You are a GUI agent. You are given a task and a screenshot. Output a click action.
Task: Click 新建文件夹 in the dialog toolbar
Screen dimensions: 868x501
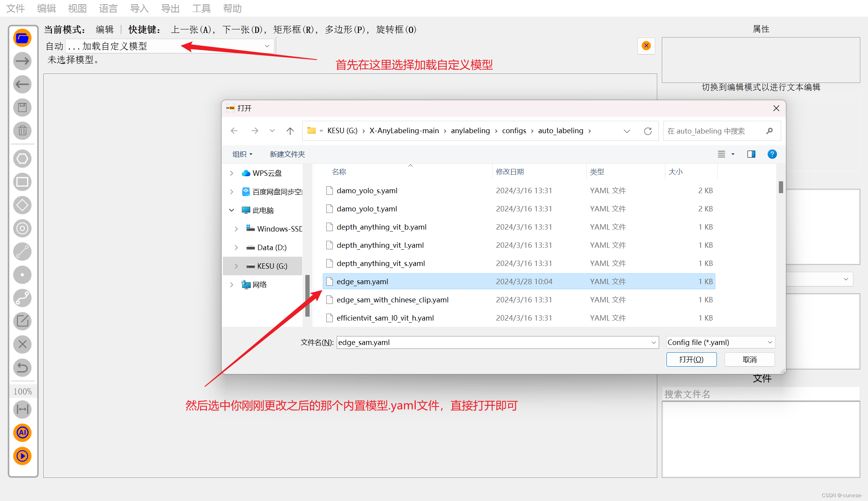click(x=287, y=154)
